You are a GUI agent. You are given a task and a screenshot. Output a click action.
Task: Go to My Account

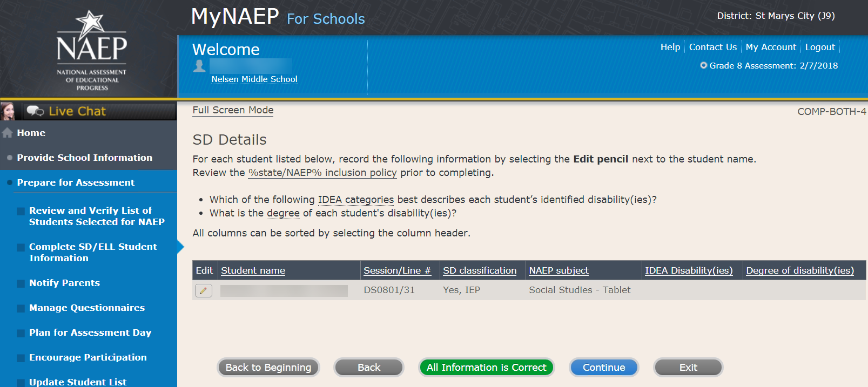tap(771, 47)
